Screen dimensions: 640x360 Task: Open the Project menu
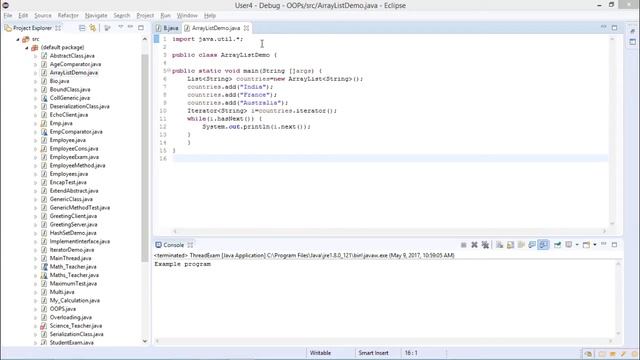click(145, 16)
